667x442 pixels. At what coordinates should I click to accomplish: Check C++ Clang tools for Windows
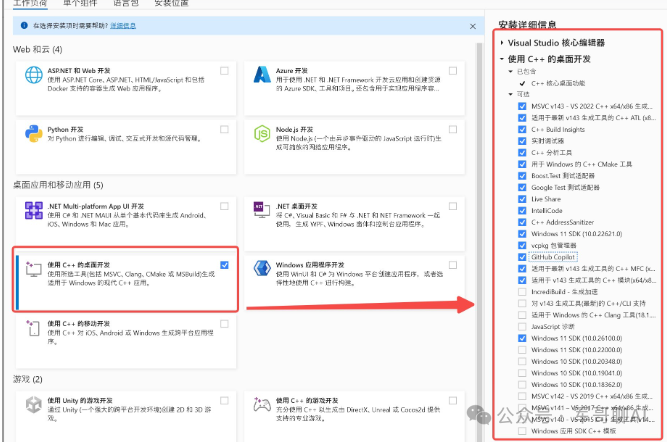pyautogui.click(x=522, y=315)
